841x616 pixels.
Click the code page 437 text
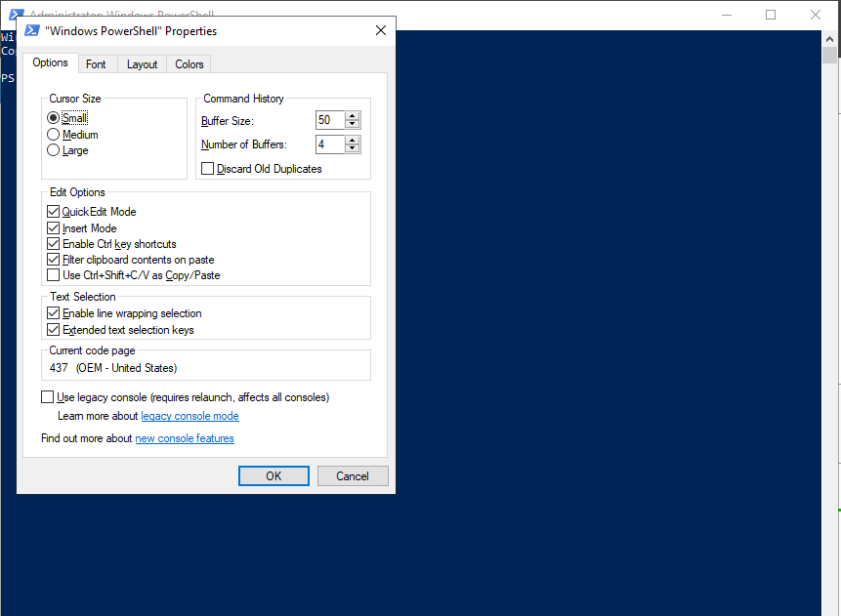(113, 368)
